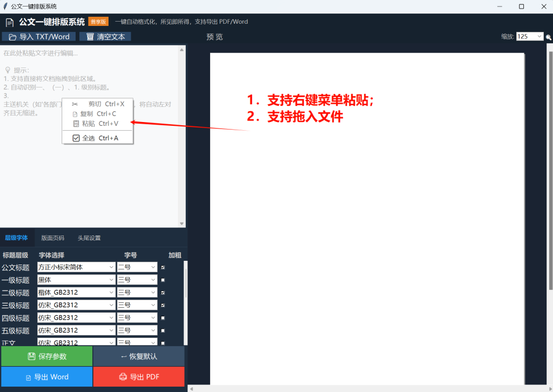Open size dropdown for 四级标题
The width and height of the screenshot is (553, 392).
coord(137,318)
